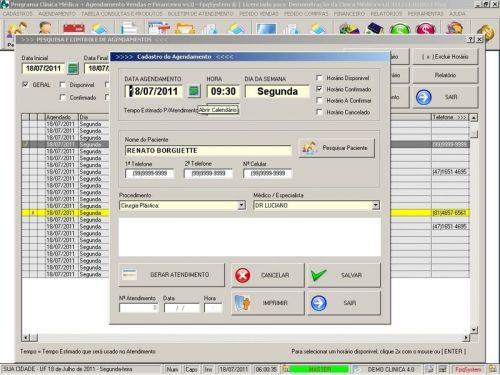
Task: Click the list's vertical scrollbar up arrow
Action: pos(474,117)
